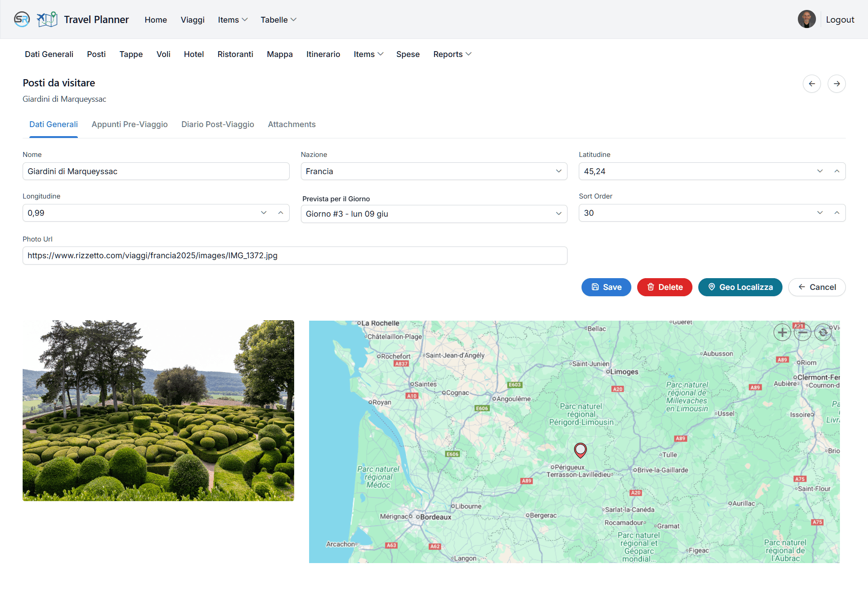Reset the map view with refresh icon
Screen dimensions: 868x597
pos(823,332)
